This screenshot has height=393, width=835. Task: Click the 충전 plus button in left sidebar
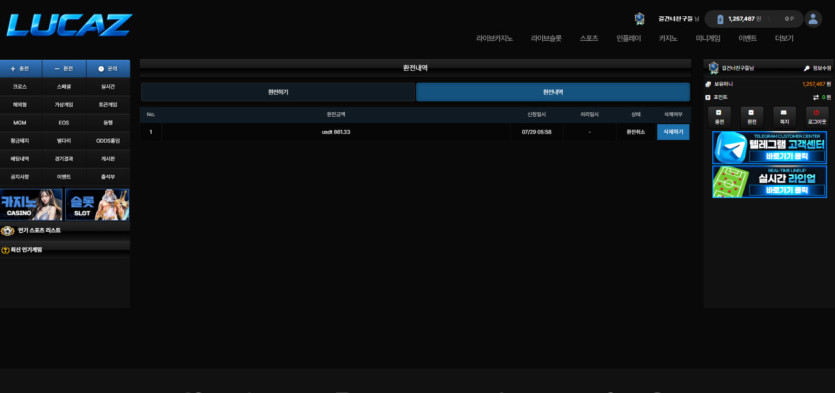click(x=20, y=69)
